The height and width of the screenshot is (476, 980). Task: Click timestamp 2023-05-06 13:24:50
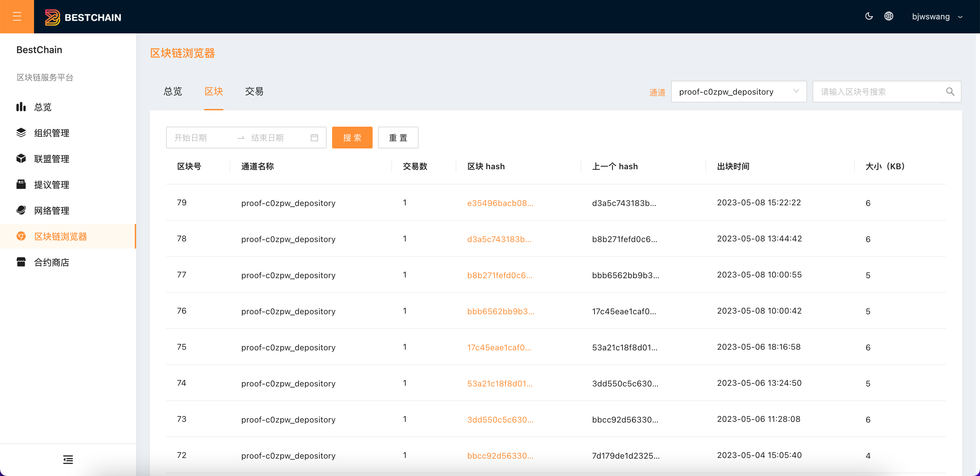(759, 383)
